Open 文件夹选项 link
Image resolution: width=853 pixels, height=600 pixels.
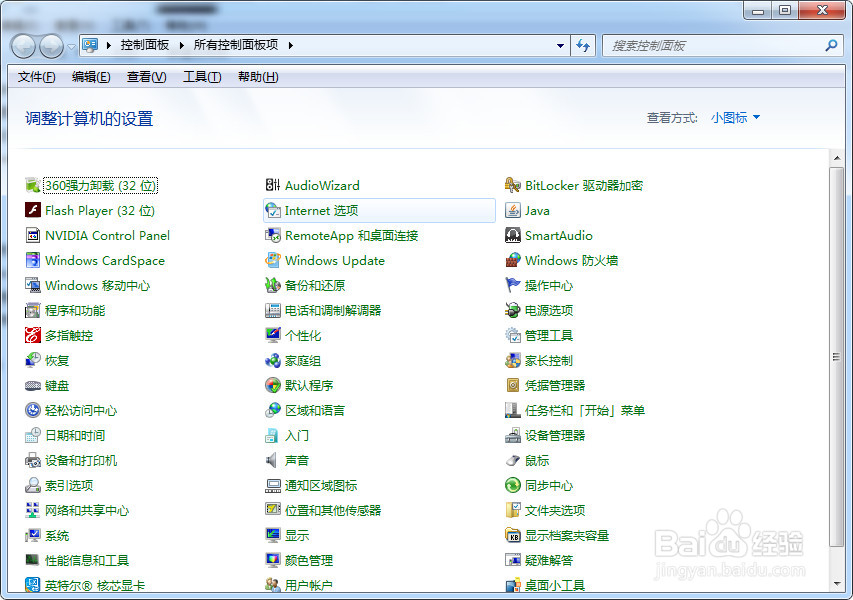(555, 511)
